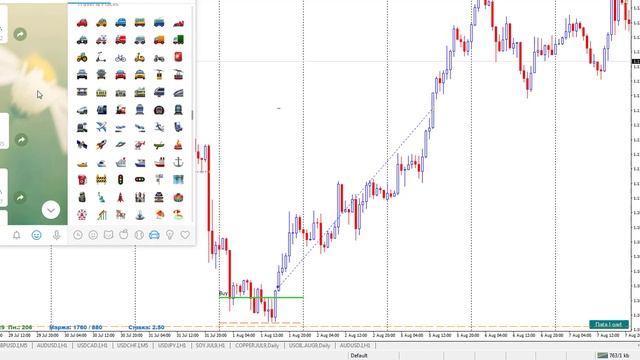This screenshot has height=360, width=640.
Task: Insert the airplane emoji
Action: [101, 127]
